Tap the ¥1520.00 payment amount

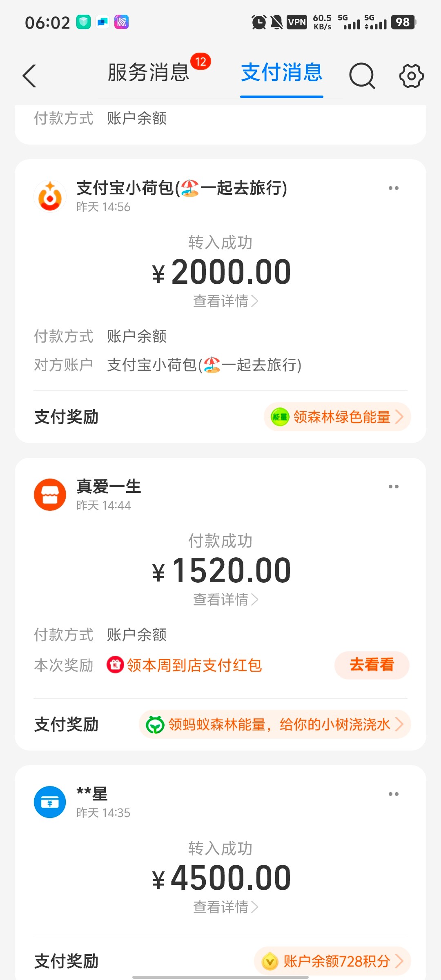pos(221,570)
